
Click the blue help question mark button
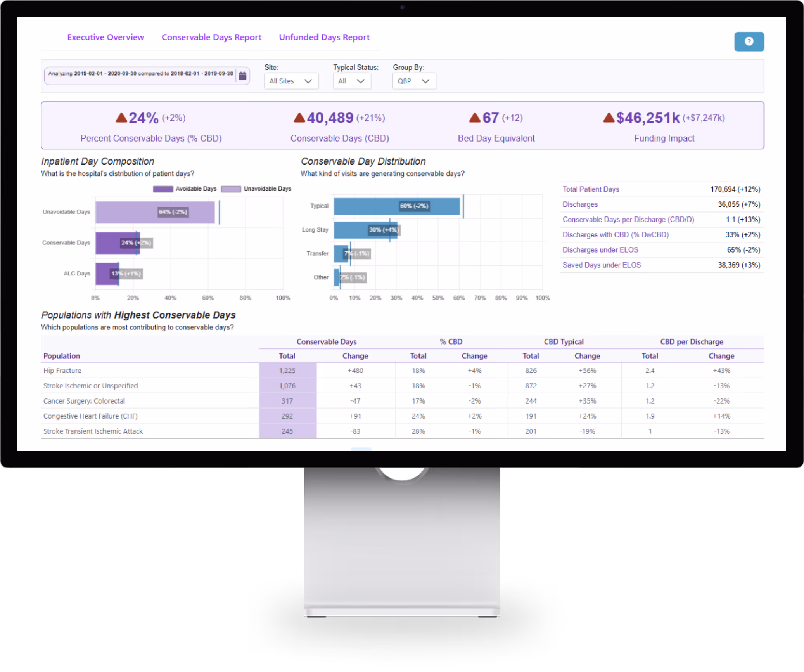749,42
